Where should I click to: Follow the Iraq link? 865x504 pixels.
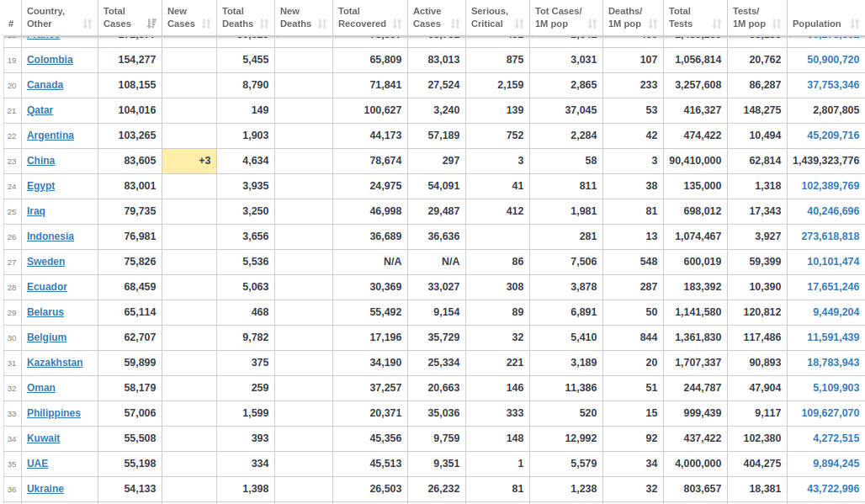[36, 211]
